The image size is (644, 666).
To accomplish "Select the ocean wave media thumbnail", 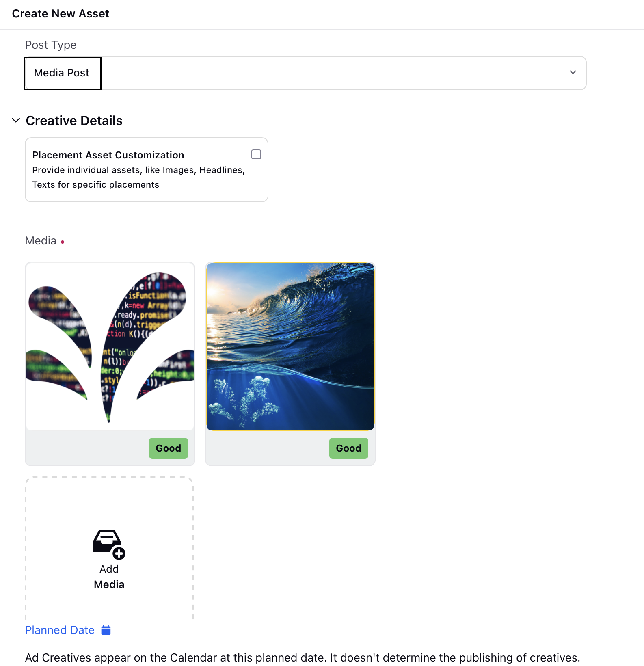I will pos(290,346).
